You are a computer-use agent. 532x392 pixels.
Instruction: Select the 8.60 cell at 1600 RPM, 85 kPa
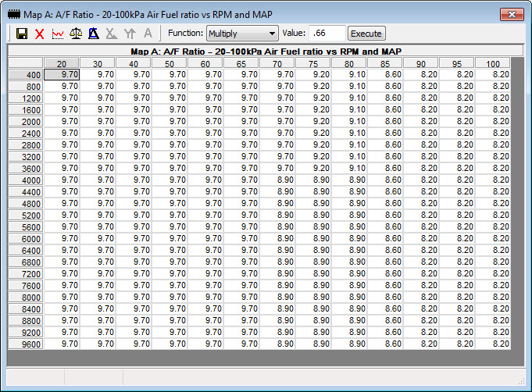pyautogui.click(x=385, y=109)
